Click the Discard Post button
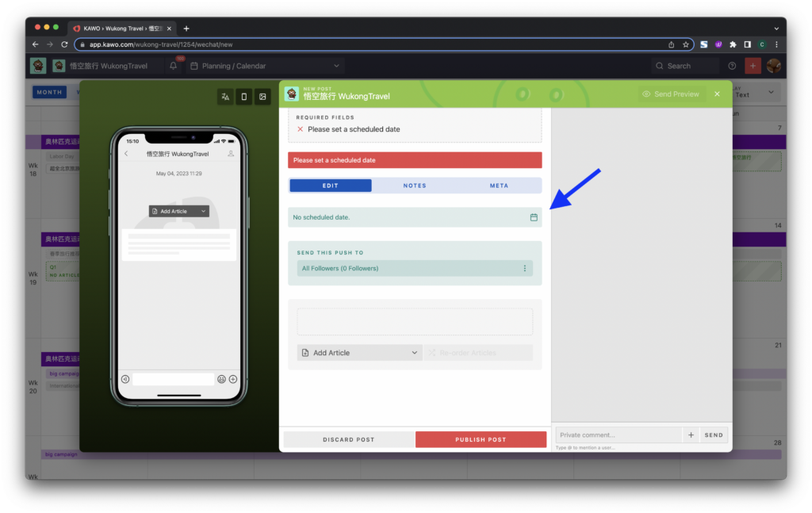 (x=349, y=439)
